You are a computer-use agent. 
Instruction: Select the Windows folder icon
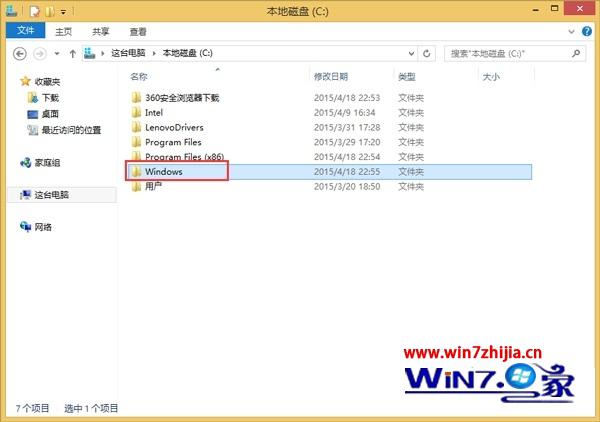click(136, 171)
